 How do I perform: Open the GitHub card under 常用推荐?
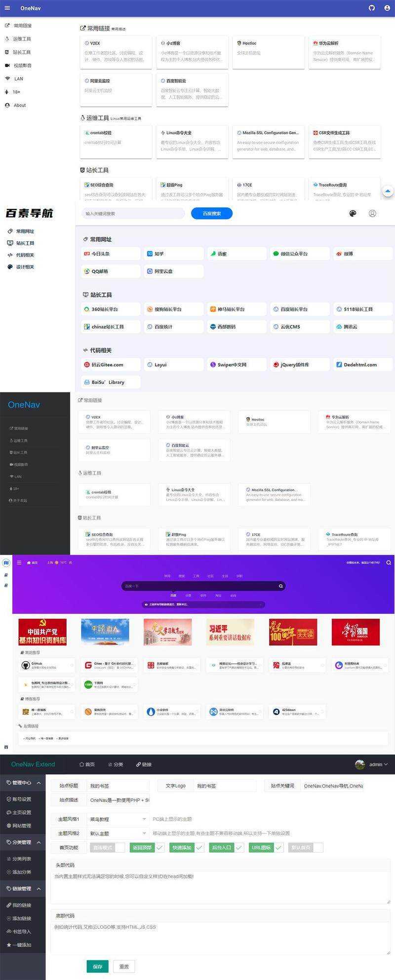(x=46, y=665)
